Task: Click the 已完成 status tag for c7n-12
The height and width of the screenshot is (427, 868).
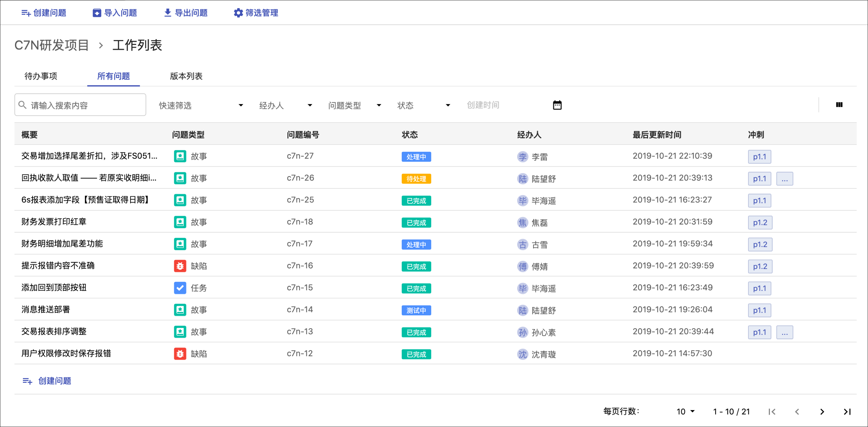Action: click(416, 354)
